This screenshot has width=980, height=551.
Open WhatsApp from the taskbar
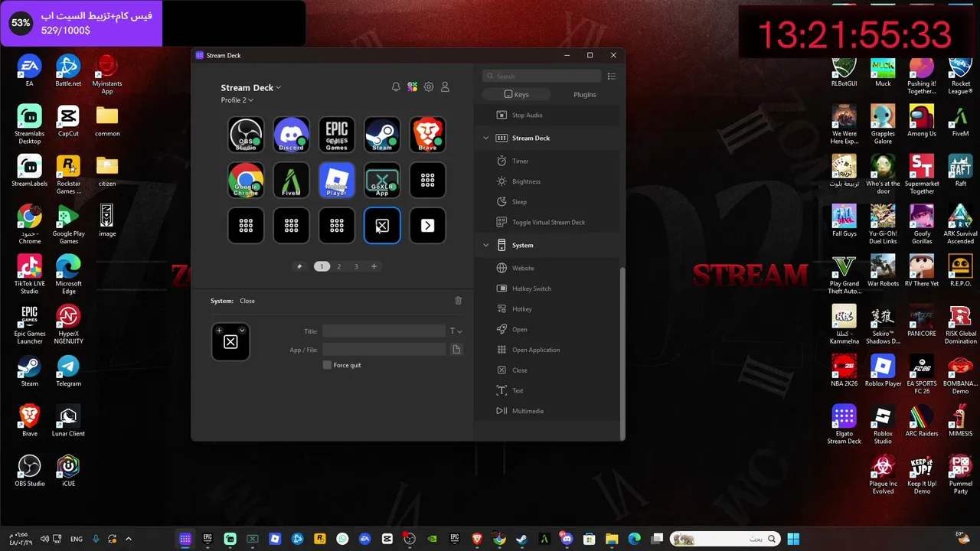(x=342, y=539)
